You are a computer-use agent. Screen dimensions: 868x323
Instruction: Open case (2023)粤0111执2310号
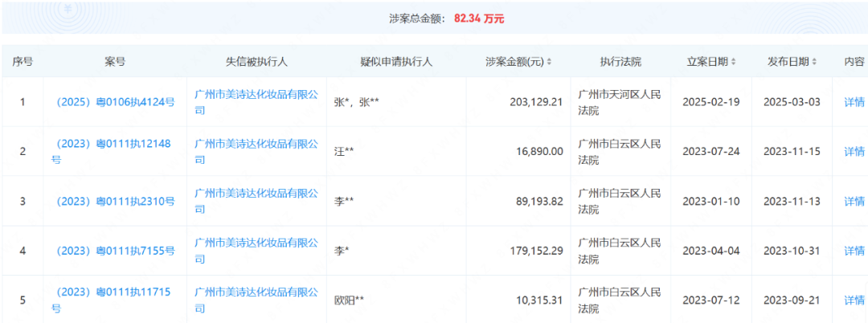[114, 202]
